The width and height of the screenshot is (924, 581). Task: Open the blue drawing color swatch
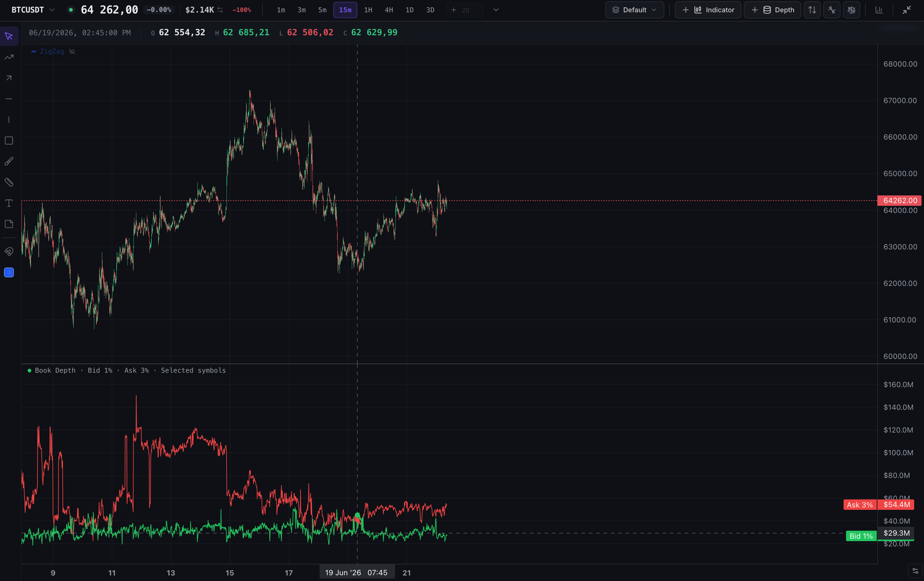[x=9, y=273]
